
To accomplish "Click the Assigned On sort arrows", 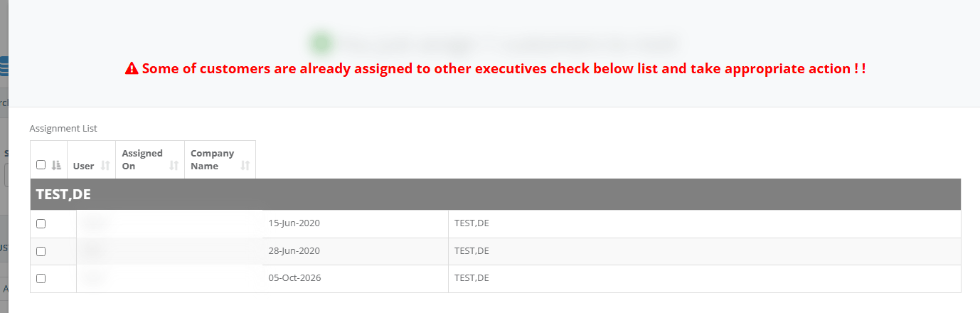I will click(x=174, y=166).
